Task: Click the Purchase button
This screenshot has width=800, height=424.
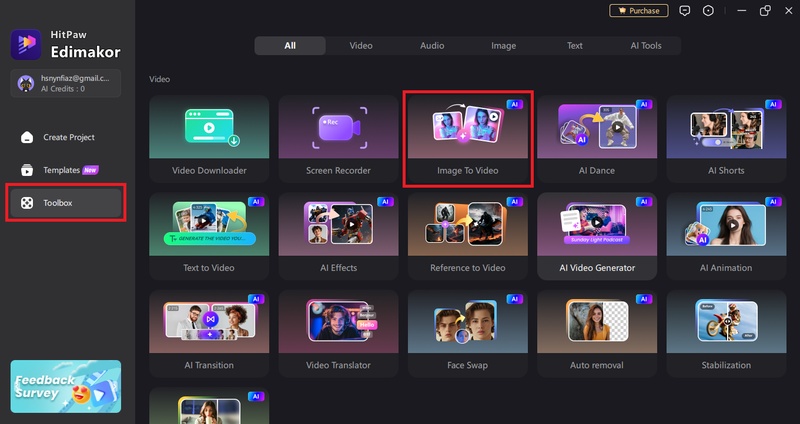Action: 639,11
